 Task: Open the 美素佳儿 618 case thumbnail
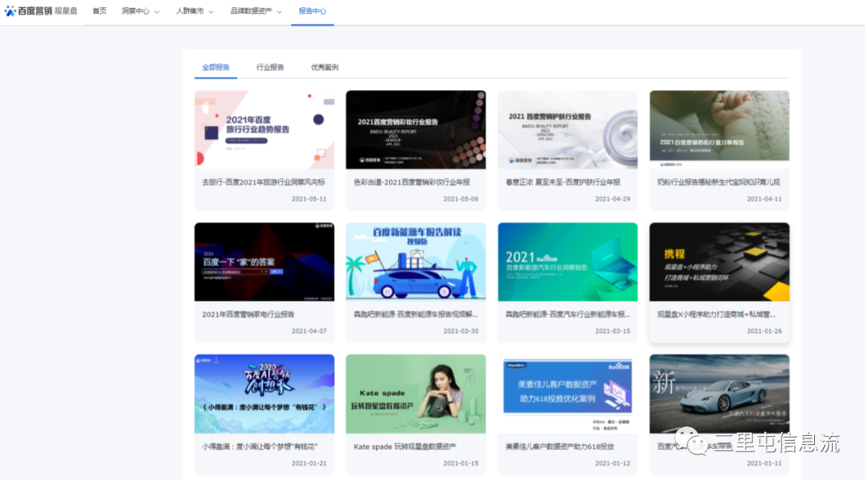click(567, 393)
